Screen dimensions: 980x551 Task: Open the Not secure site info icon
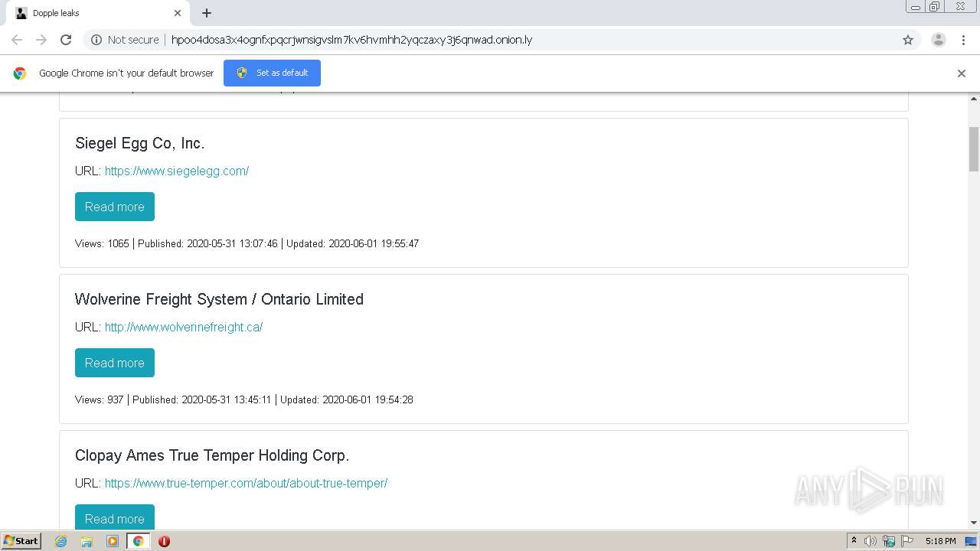point(96,40)
